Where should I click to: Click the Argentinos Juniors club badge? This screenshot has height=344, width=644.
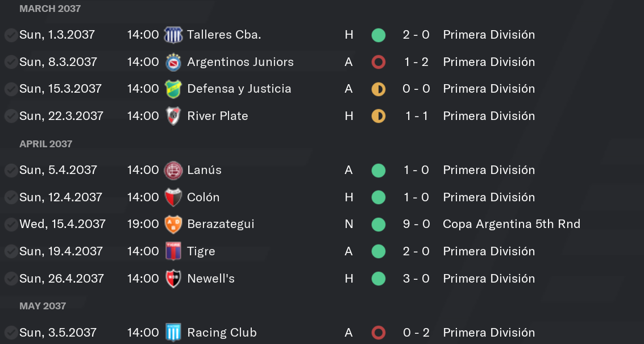[173, 62]
